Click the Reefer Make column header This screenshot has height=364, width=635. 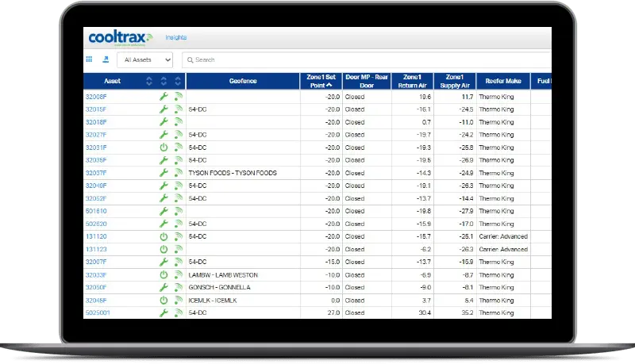click(503, 81)
